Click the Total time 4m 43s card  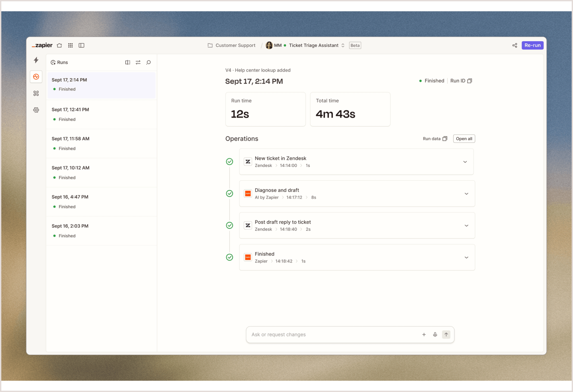coord(350,109)
